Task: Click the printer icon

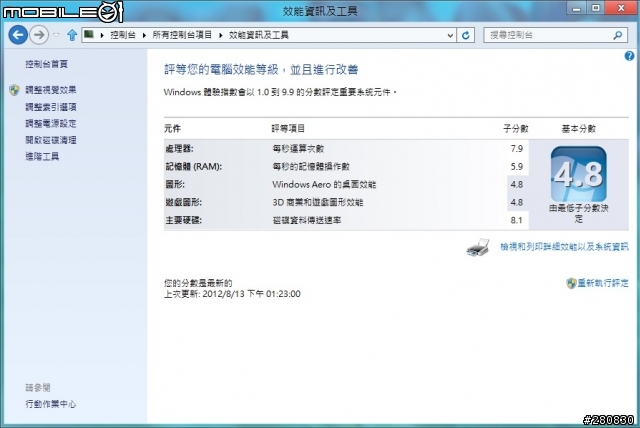Action: point(478,247)
